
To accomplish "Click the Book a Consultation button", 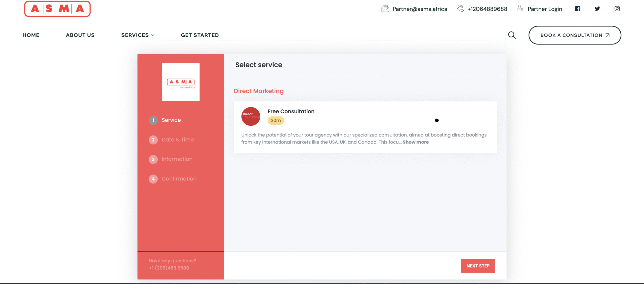I will point(575,35).
